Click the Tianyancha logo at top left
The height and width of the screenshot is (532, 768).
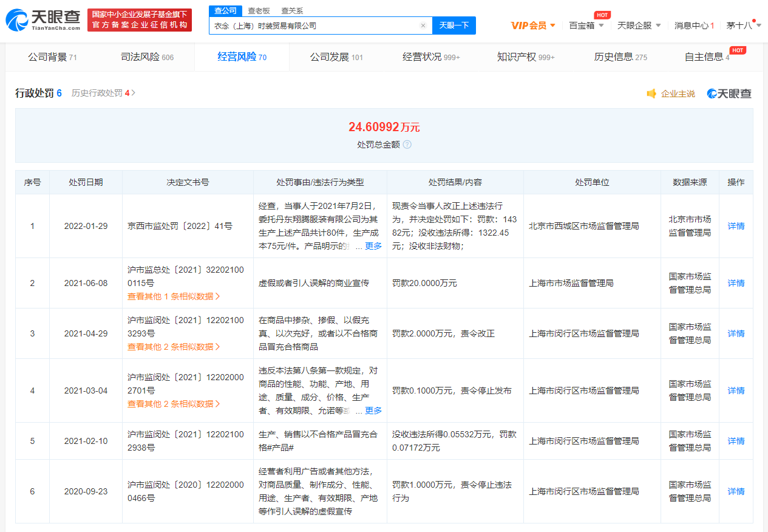coord(43,20)
